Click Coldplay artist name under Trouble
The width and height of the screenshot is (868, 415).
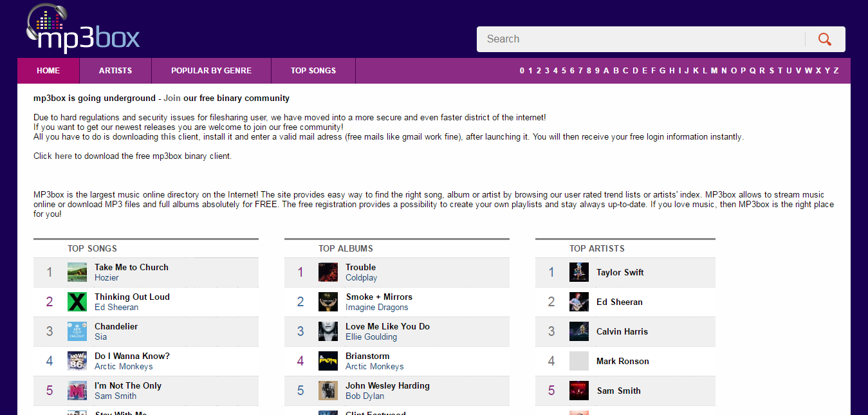pos(362,278)
